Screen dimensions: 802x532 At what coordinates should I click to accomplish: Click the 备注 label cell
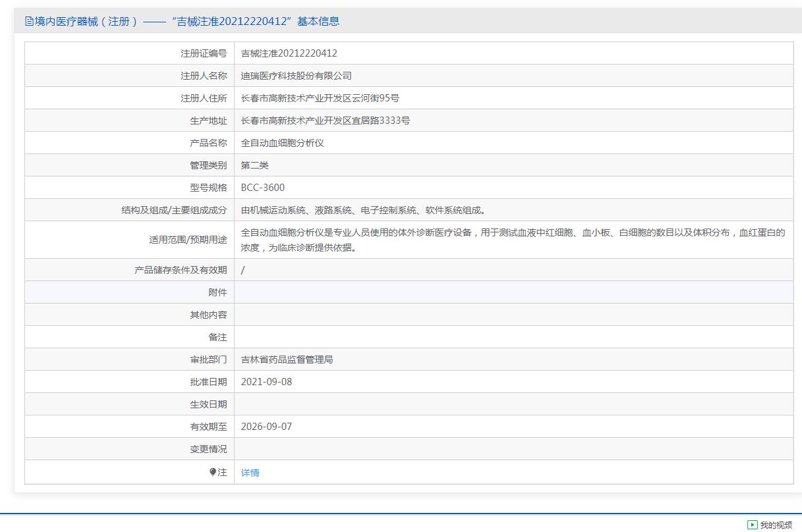[130, 337]
